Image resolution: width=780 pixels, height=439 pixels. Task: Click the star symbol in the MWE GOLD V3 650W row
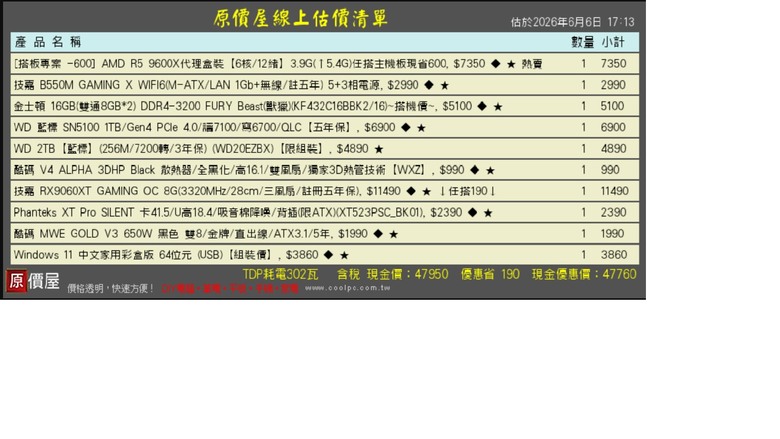pyautogui.click(x=393, y=234)
